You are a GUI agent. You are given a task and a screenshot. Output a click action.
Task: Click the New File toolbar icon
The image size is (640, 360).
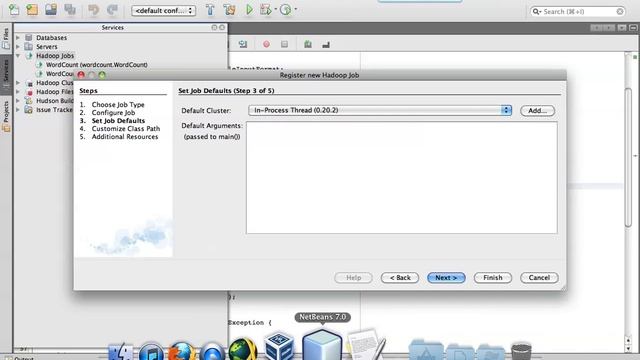click(14, 9)
